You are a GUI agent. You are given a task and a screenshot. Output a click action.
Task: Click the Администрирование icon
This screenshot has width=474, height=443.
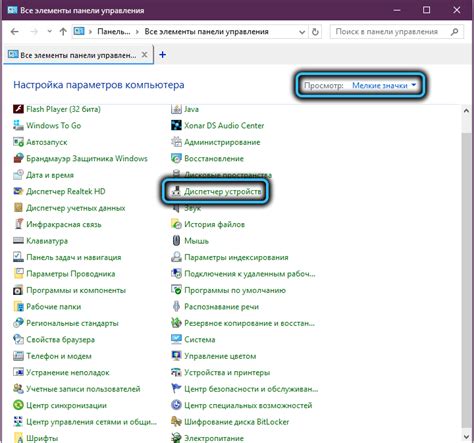pyautogui.click(x=176, y=142)
